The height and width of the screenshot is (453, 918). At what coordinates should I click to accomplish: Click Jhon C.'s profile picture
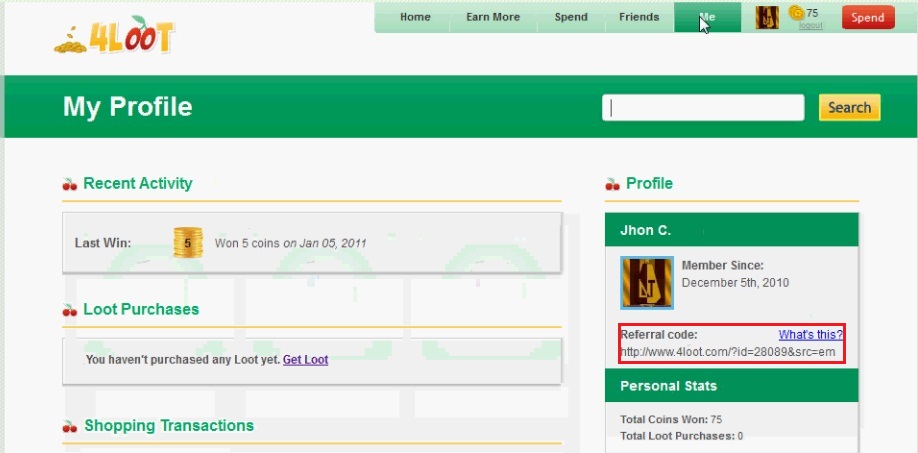point(647,283)
